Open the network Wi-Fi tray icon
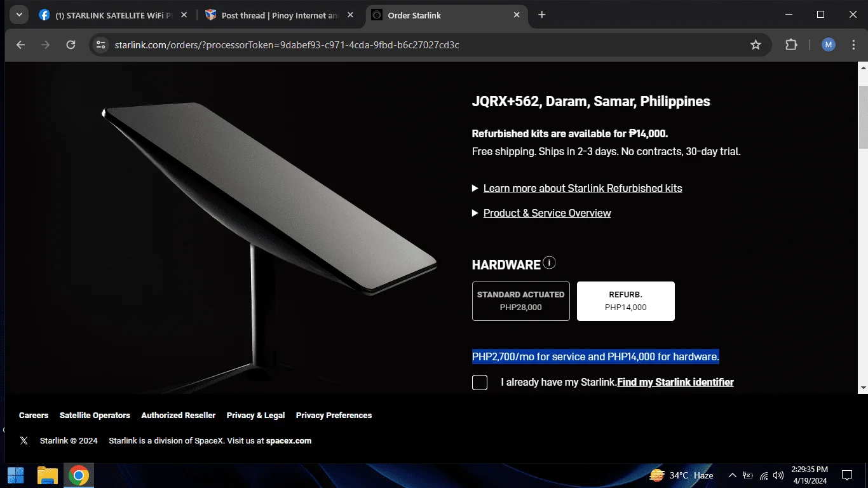 click(x=763, y=475)
